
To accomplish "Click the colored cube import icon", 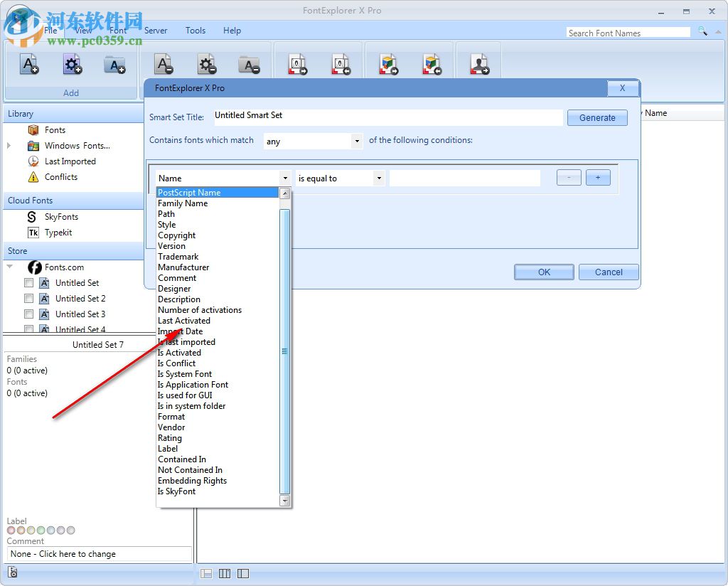I will point(432,65).
